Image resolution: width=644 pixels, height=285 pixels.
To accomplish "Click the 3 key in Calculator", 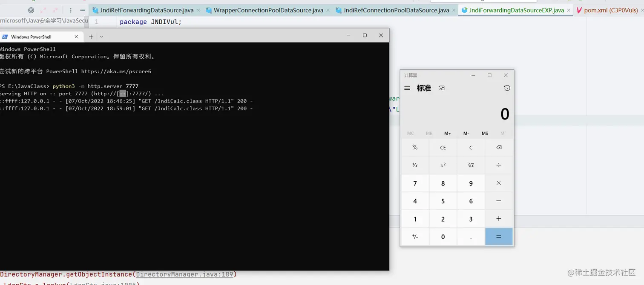I will [471, 219].
